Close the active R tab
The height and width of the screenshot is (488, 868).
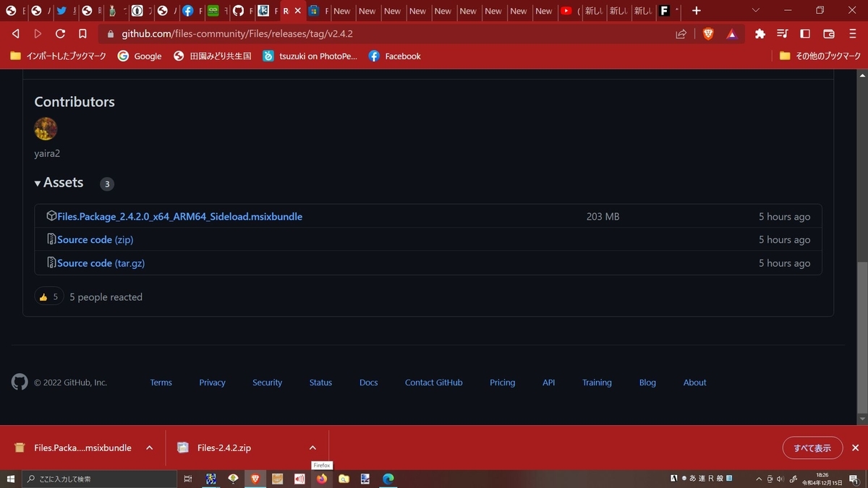click(x=297, y=11)
